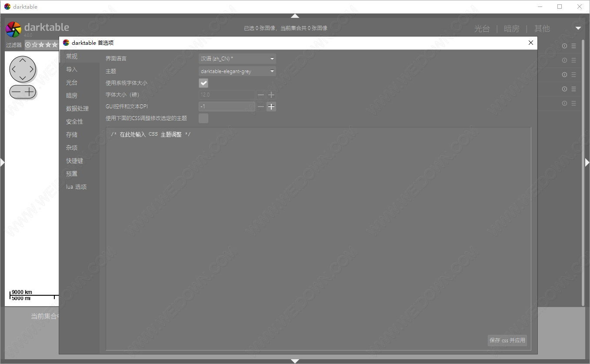Increase 字体大小 with plus button
The width and height of the screenshot is (590, 364).
click(271, 95)
